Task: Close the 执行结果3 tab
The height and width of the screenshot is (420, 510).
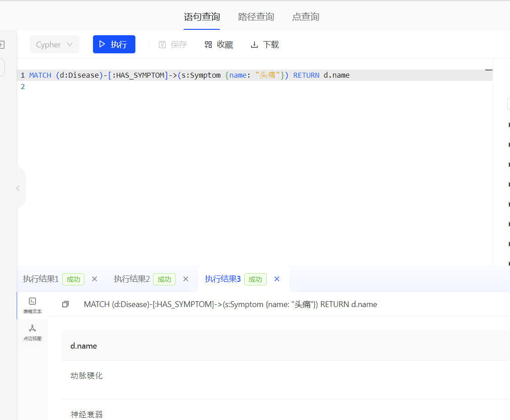Action: pos(277,279)
